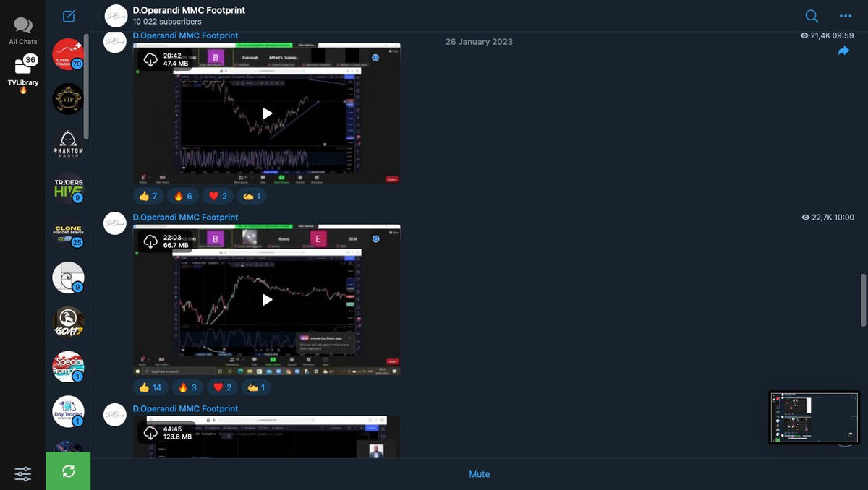
Task: Open the Suisse Trading chat avatar
Action: click(x=68, y=54)
